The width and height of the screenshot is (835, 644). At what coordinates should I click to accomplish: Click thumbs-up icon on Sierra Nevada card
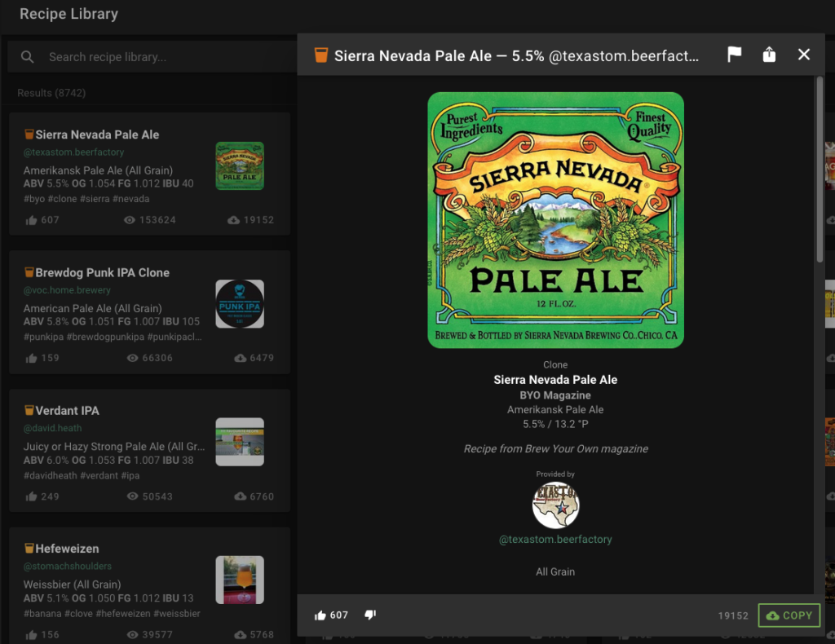pyautogui.click(x=32, y=220)
